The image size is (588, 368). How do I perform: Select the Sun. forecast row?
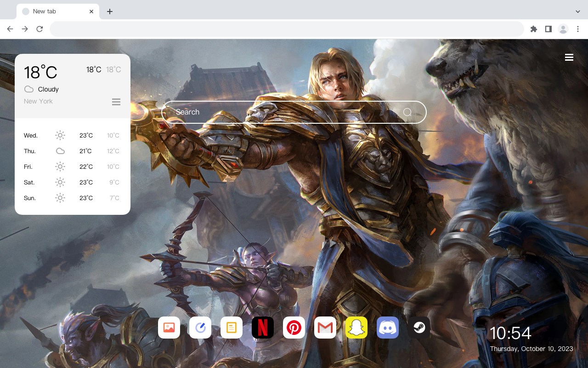click(x=73, y=198)
